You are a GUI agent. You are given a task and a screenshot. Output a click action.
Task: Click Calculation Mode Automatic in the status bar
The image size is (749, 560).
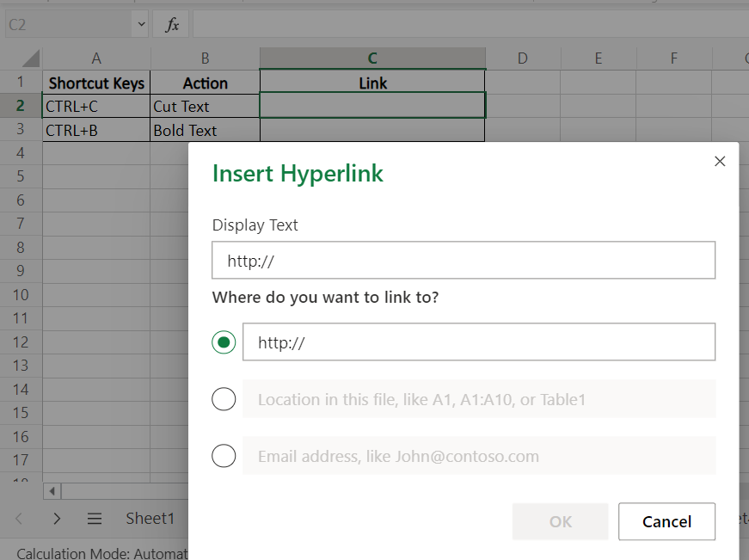[95, 553]
